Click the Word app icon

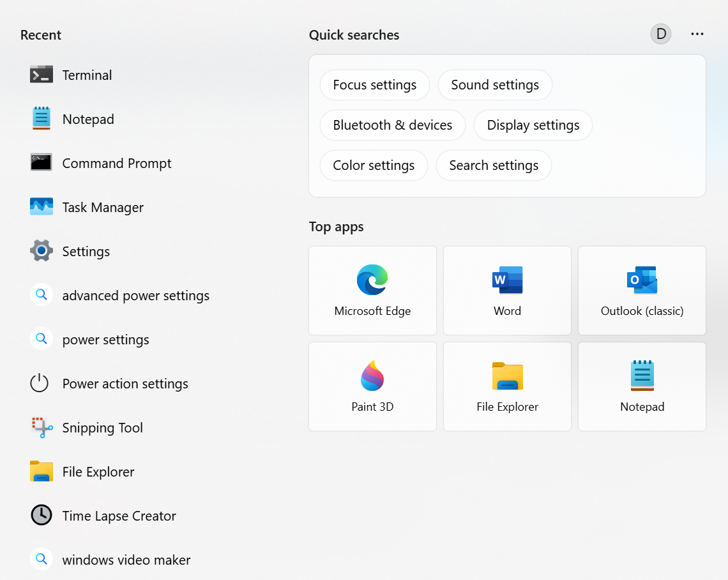[508, 280]
